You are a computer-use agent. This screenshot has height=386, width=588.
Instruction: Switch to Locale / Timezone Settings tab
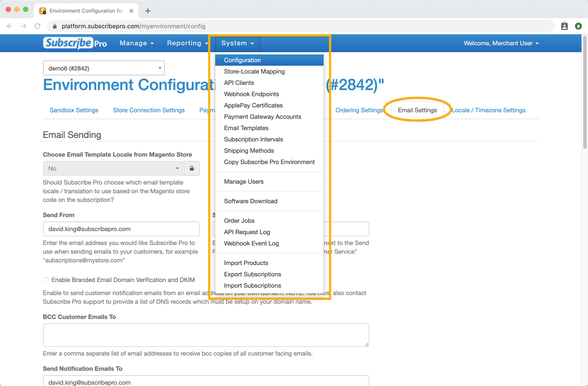click(488, 110)
